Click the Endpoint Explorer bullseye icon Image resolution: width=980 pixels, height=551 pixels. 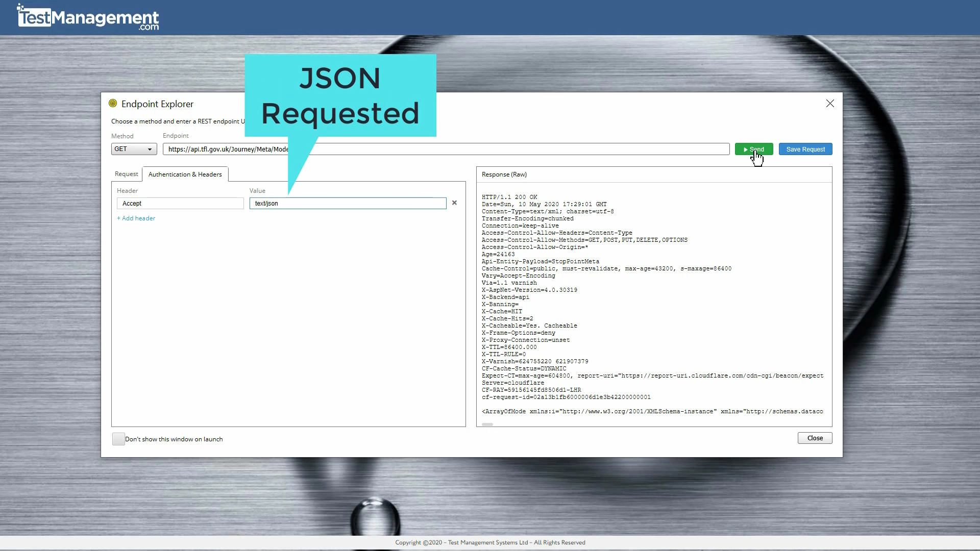[112, 103]
